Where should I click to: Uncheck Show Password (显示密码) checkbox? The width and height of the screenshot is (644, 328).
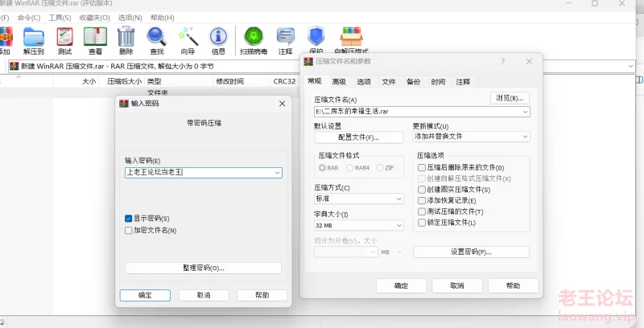[129, 219]
